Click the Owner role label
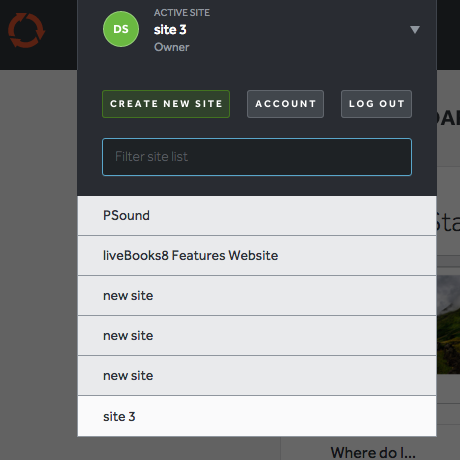 point(172,47)
